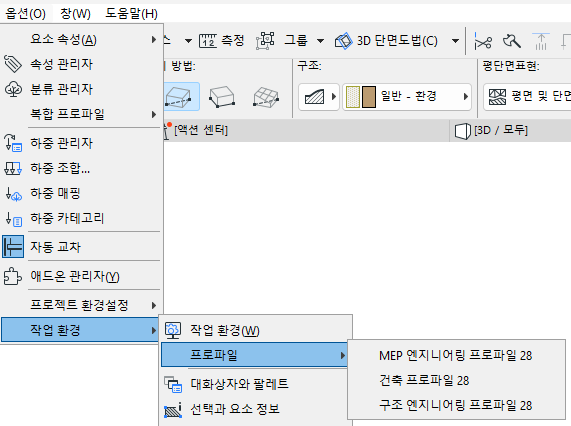Select 자동 교차 menu entry
Viewport: 571px width, 426px height.
point(82,246)
